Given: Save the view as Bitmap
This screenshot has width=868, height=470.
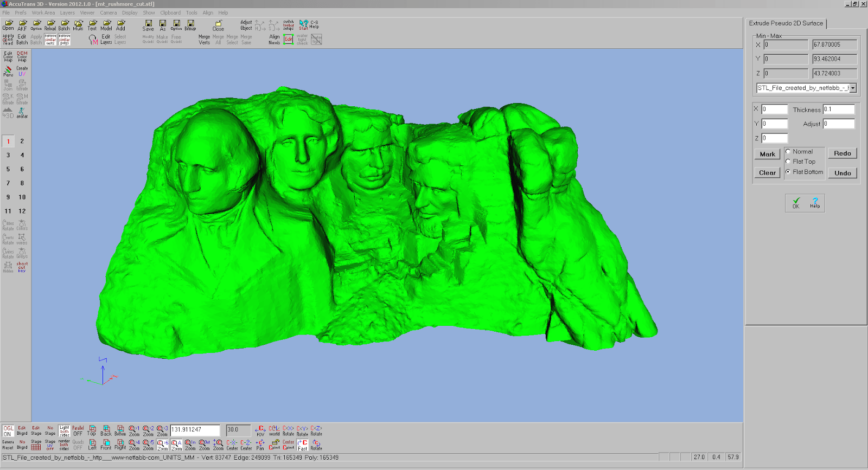Looking at the screenshot, I should 190,25.
